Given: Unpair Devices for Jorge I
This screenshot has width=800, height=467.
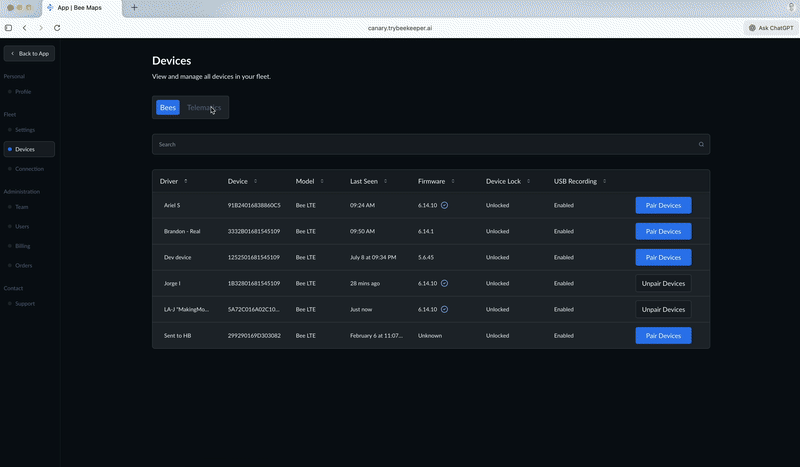Looking at the screenshot, I should [x=663, y=283].
